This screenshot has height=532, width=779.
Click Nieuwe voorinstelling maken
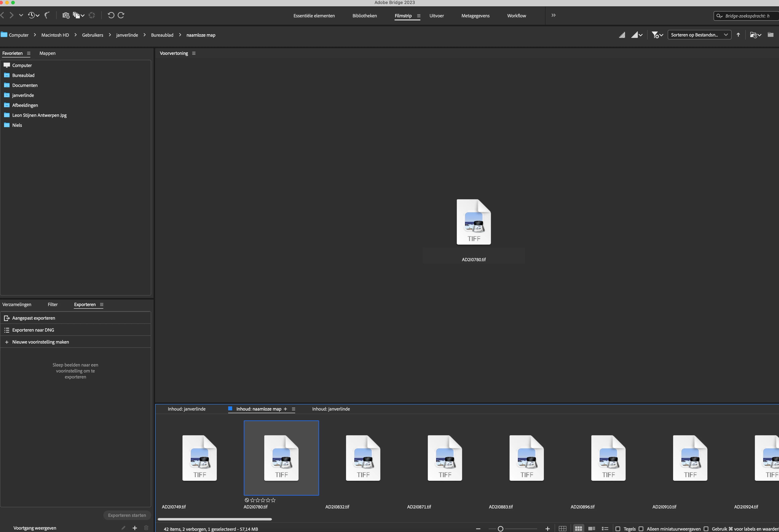40,342
